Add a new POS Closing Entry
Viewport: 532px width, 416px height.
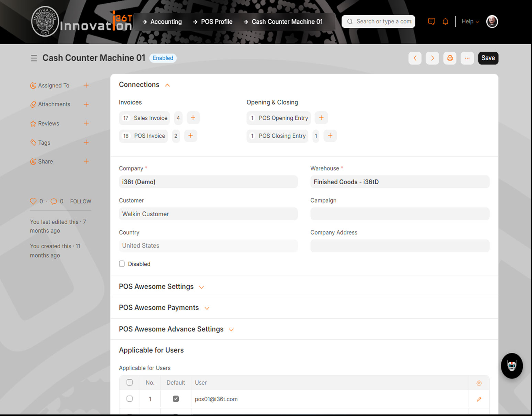click(x=330, y=136)
